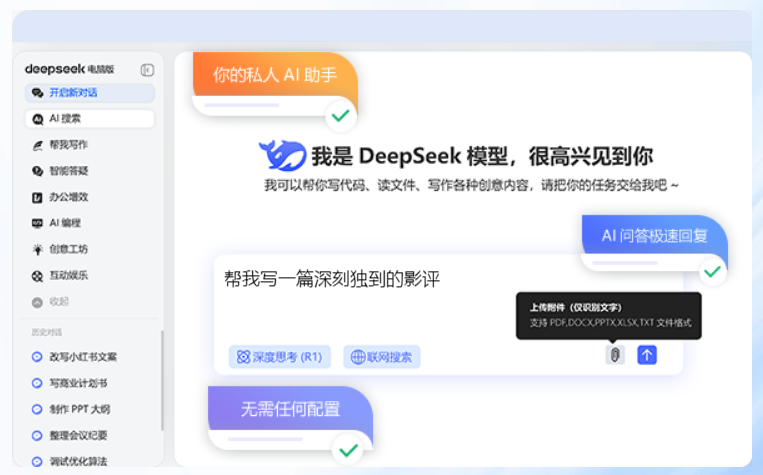Open 办公增效 office productivity tool

pyautogui.click(x=68, y=197)
